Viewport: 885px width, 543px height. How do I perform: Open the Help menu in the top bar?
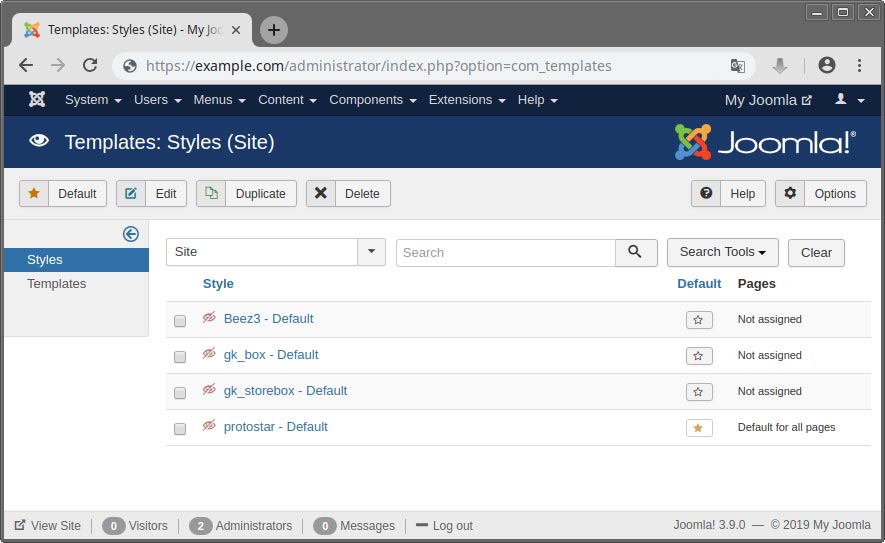click(538, 100)
